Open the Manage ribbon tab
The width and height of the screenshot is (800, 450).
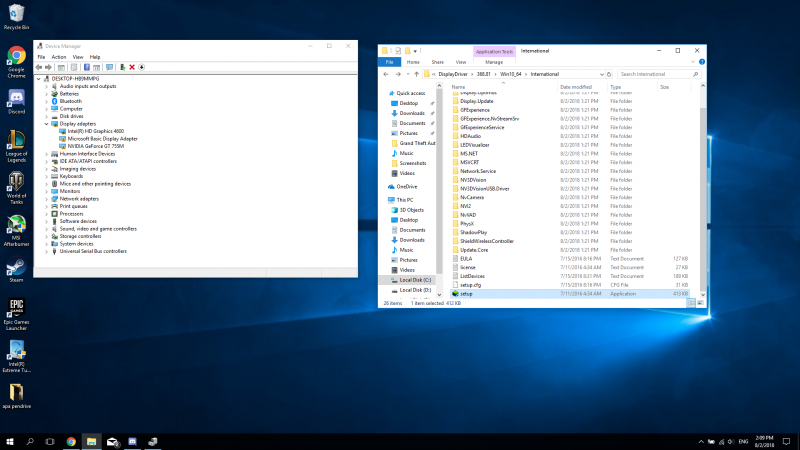pos(495,61)
